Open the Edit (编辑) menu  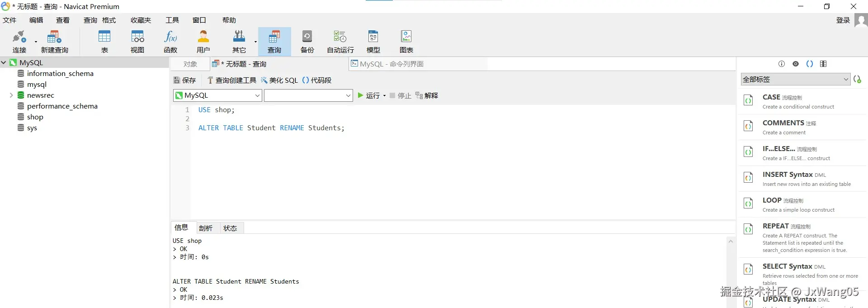click(x=36, y=20)
